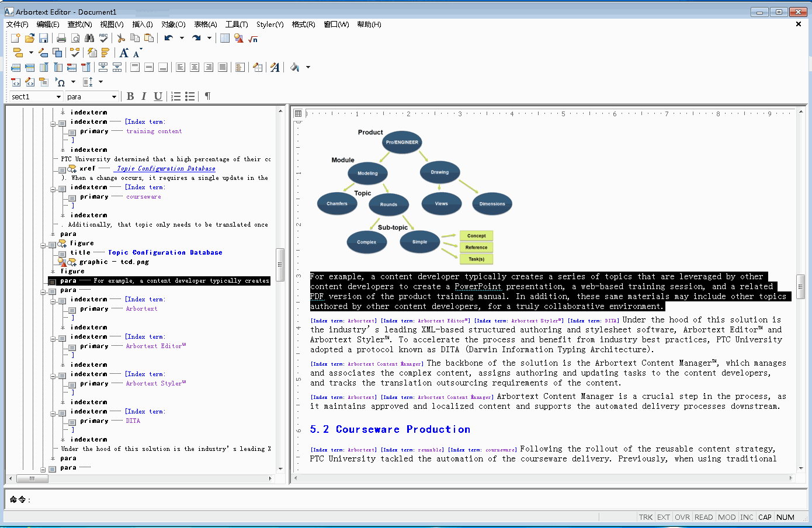Image resolution: width=812 pixels, height=528 pixels.
Task: Open the undo history dropdown arrow
Action: point(182,38)
